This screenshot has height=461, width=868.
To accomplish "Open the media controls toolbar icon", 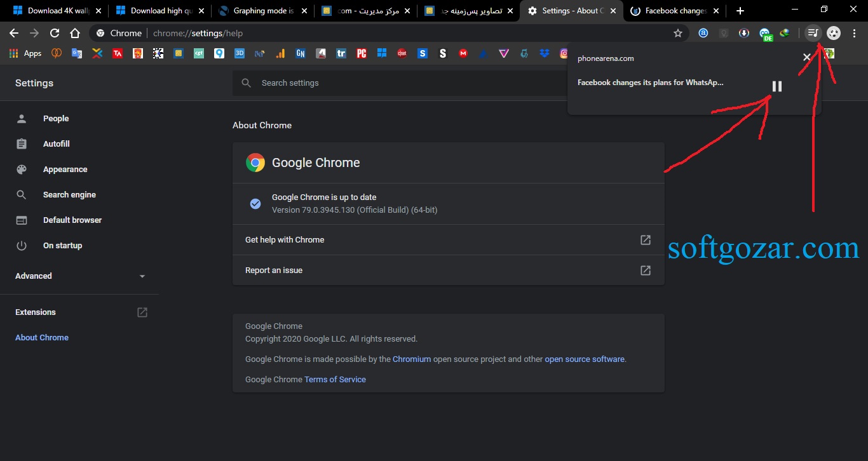I will tap(813, 33).
